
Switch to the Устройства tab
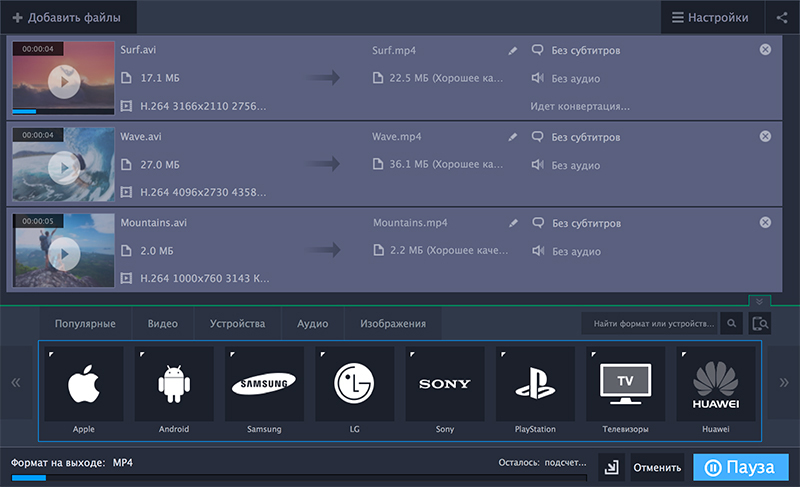237,324
